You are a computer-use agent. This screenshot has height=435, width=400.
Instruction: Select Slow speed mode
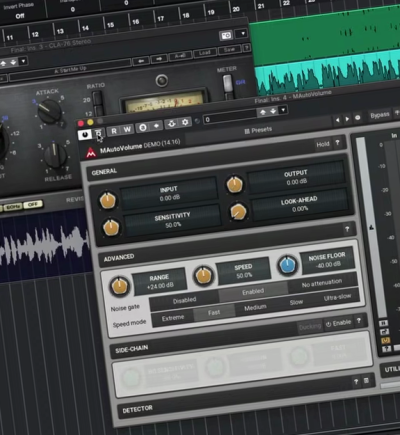[x=296, y=302]
